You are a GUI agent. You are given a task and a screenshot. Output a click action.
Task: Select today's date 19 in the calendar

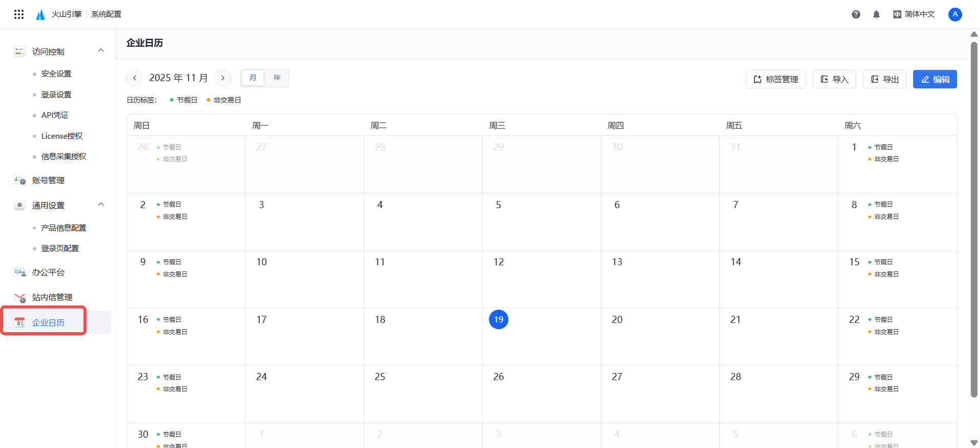coord(498,319)
